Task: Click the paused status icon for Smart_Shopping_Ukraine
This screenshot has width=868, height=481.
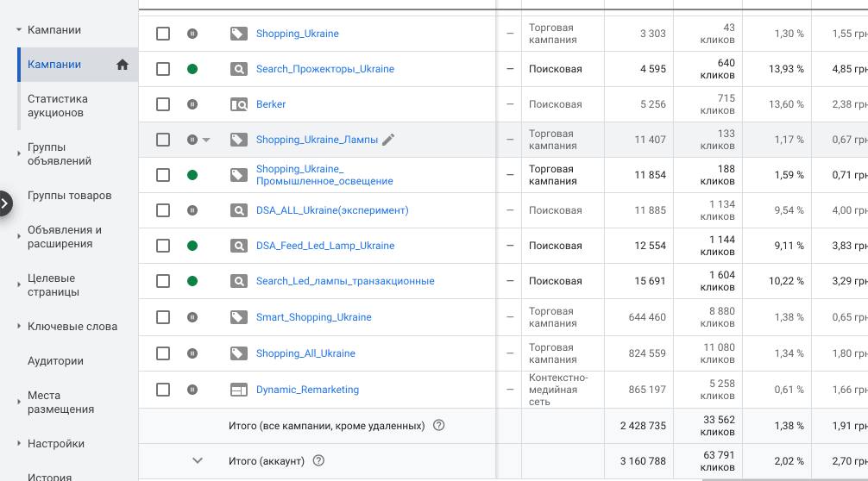Action: [192, 317]
